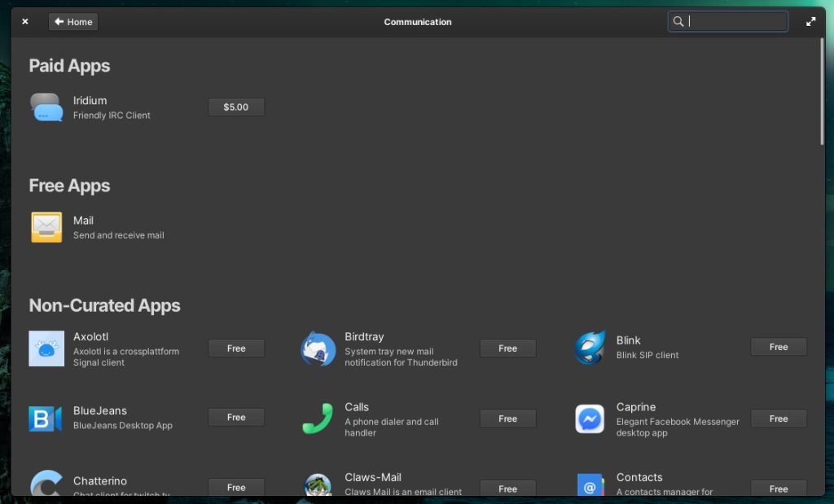Click the Free button next to Calls

[507, 419]
